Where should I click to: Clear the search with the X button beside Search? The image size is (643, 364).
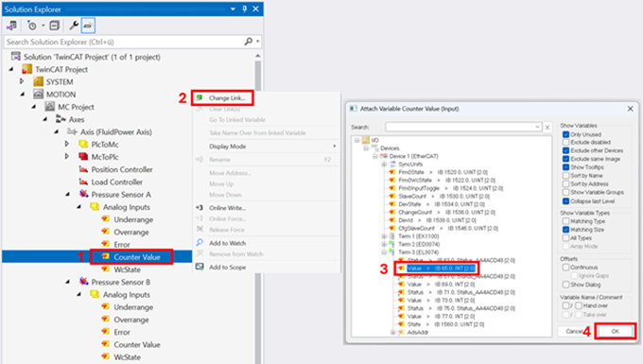[547, 127]
